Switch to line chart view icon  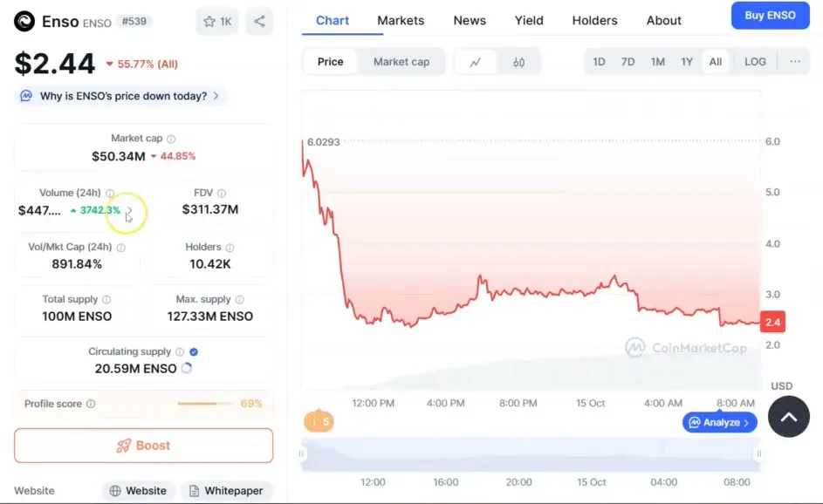(476, 62)
